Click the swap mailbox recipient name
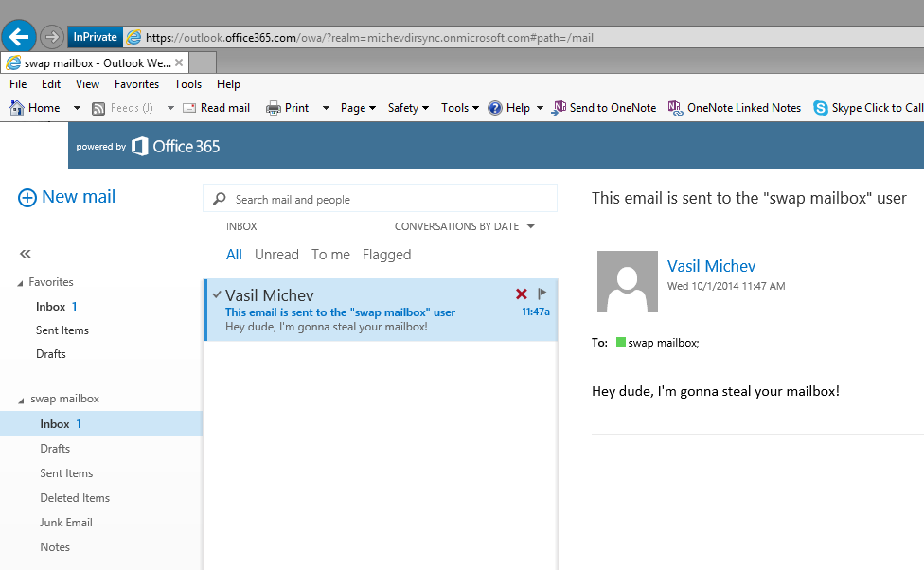Screen dimensions: 924x570 pos(663,343)
